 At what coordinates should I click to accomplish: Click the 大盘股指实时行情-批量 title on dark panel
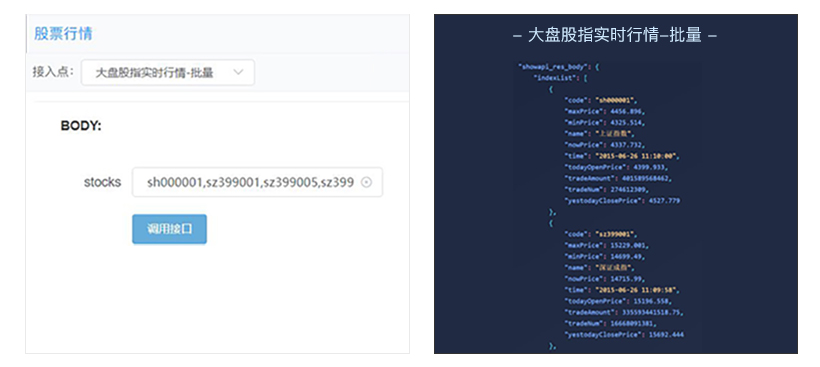tap(615, 36)
